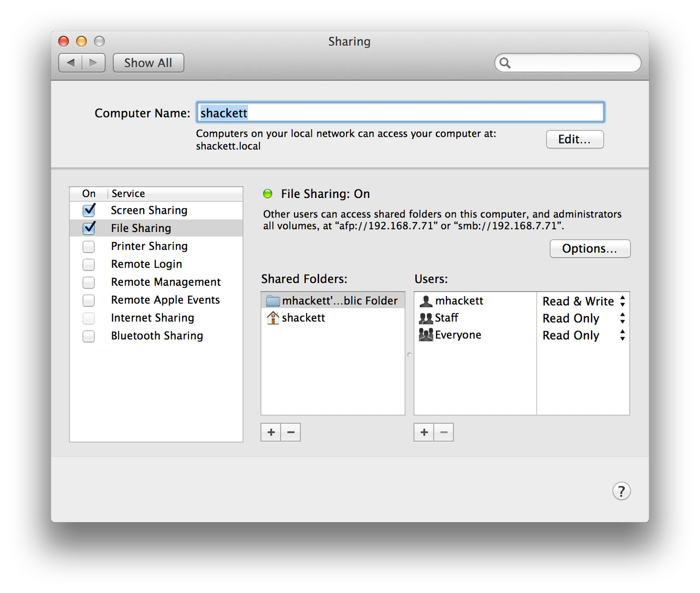700x593 pixels.
Task: Change Everyone Read Only permission popup
Action: pos(583,335)
